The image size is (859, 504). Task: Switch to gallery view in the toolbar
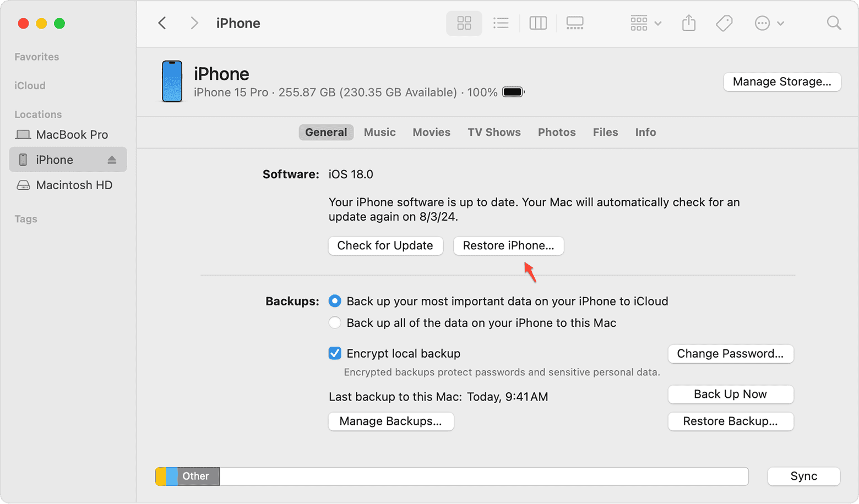tap(575, 23)
